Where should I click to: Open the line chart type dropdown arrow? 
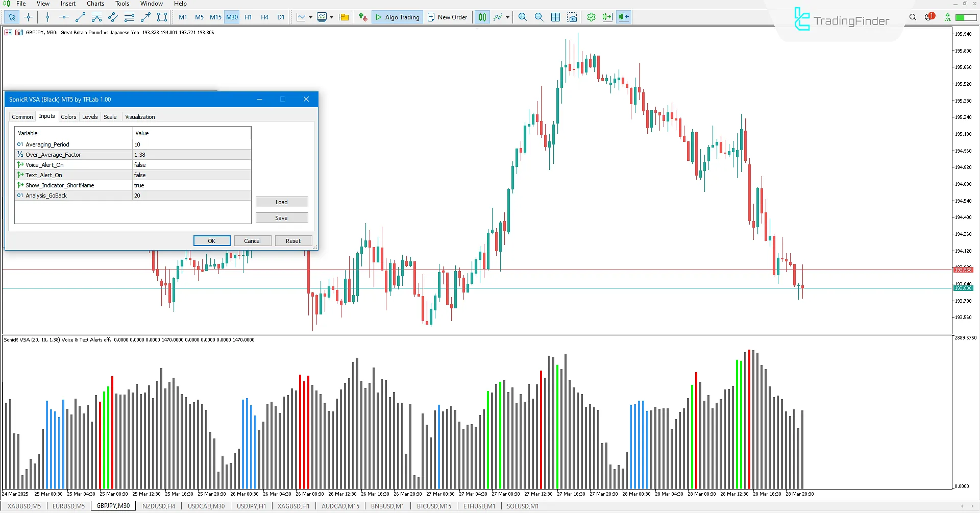point(311,17)
